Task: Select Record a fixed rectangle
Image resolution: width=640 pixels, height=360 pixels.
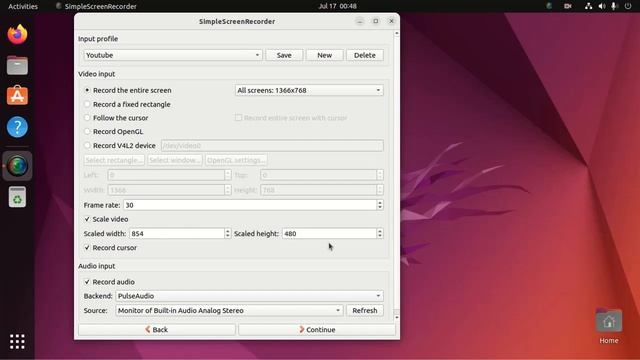Action: pyautogui.click(x=127, y=104)
